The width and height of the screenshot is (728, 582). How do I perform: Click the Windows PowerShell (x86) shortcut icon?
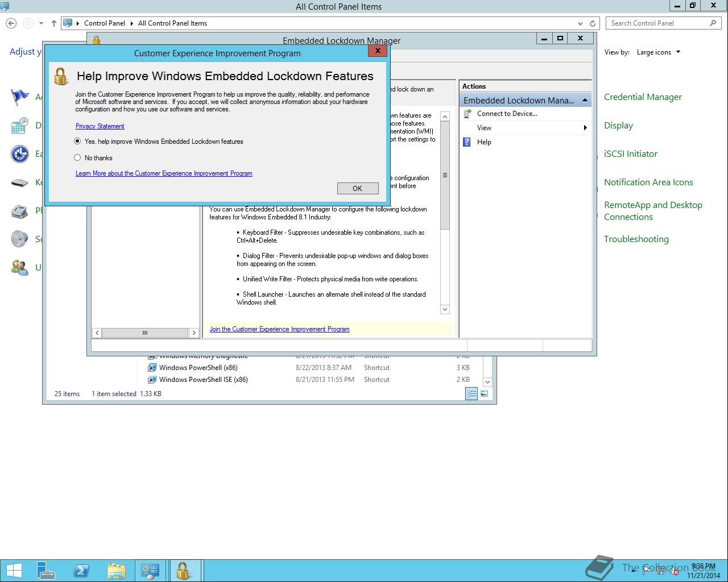[x=152, y=368]
